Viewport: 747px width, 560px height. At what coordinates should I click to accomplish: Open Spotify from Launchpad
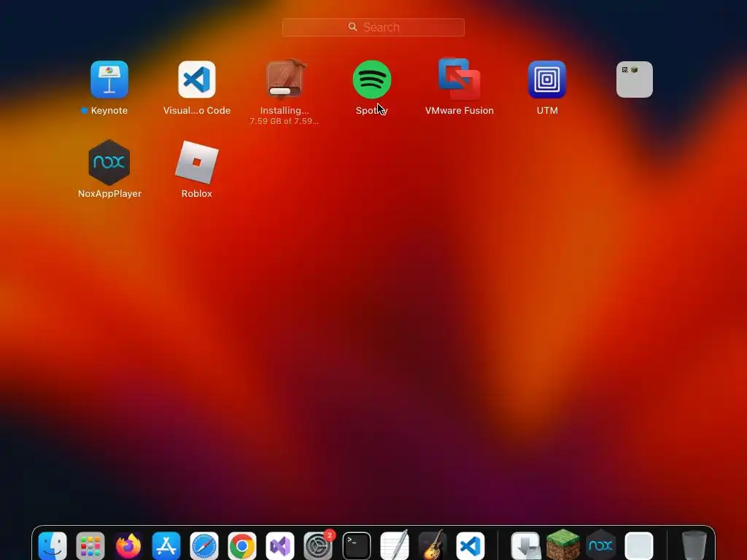tap(372, 79)
